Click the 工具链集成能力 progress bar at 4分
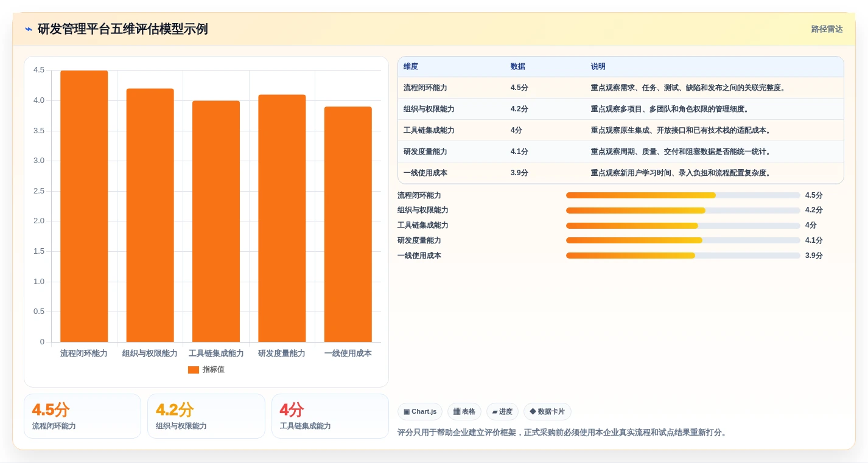 point(683,226)
